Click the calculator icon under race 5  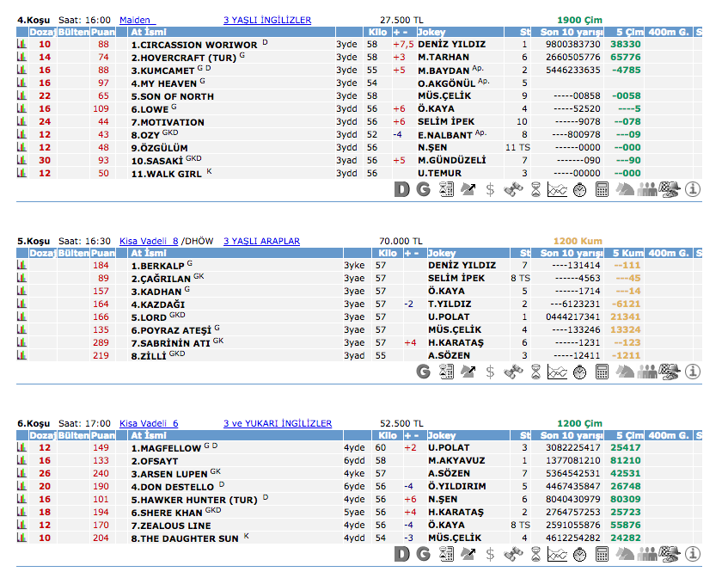tap(602, 372)
